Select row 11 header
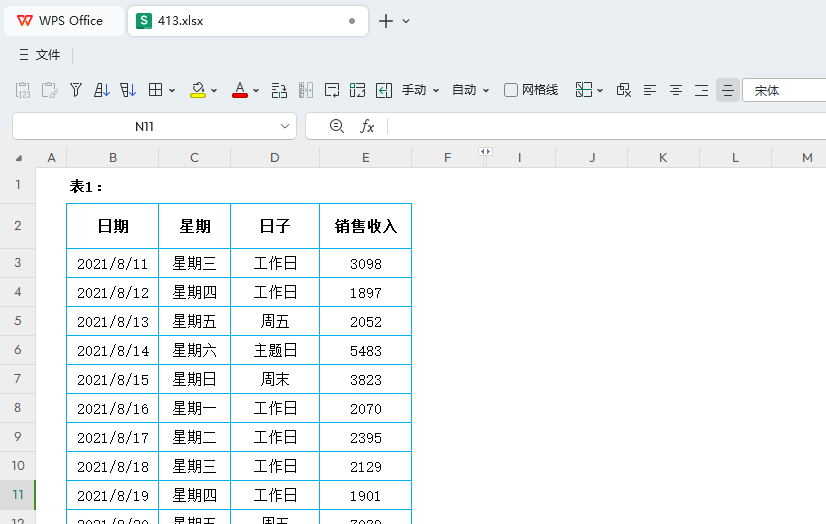This screenshot has width=826, height=524. click(x=18, y=495)
